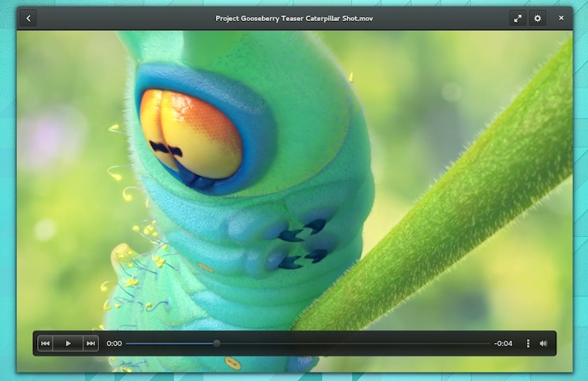Skip to next video
The height and width of the screenshot is (381, 588).
[91, 343]
